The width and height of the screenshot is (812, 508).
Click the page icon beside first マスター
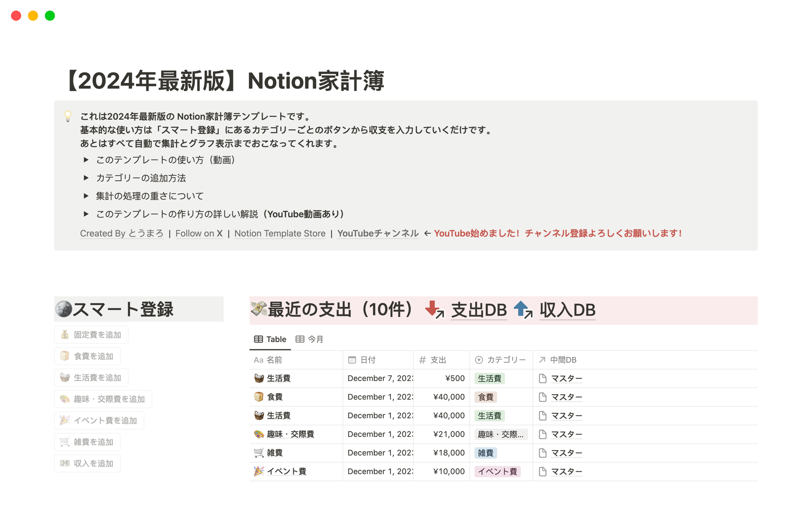543,378
